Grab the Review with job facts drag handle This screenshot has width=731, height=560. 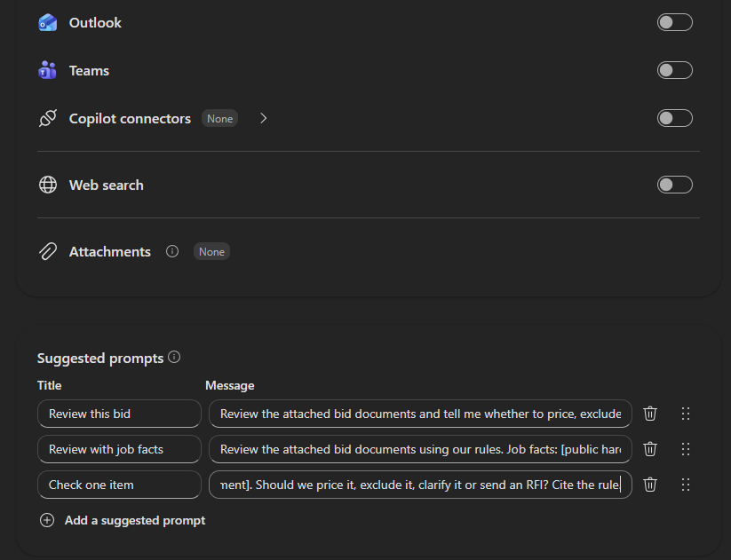686,449
